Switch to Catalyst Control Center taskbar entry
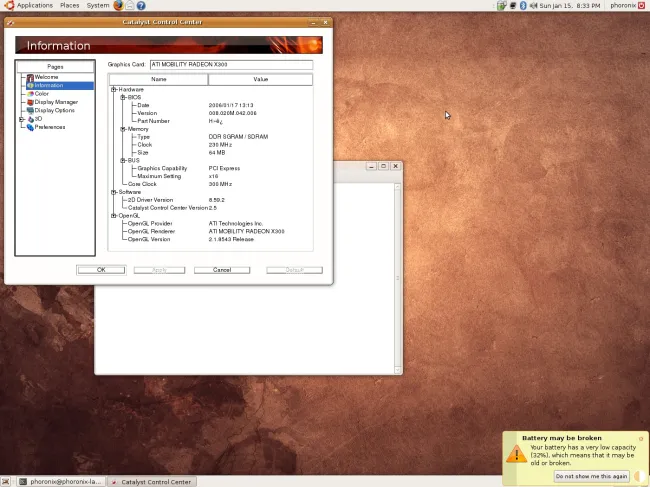Viewport: 650px width, 487px height. point(152,482)
